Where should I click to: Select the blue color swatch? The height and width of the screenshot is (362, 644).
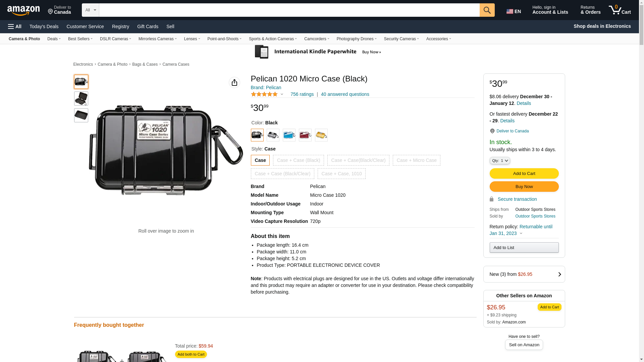(x=289, y=135)
